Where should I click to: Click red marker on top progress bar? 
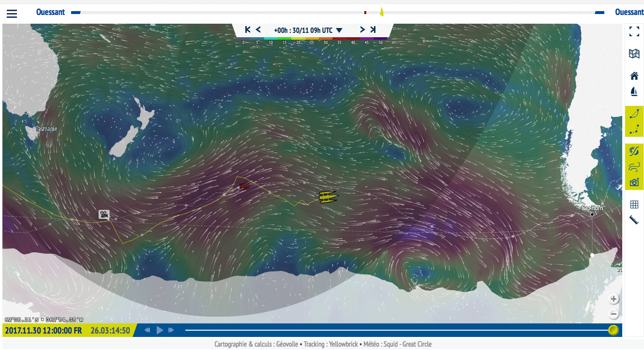pyautogui.click(x=365, y=13)
